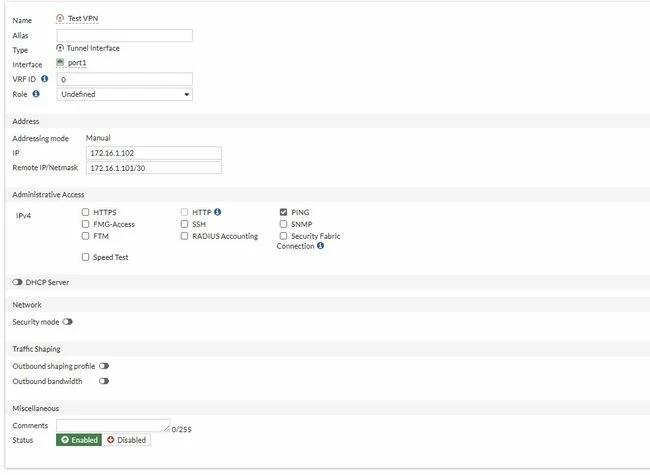Enable the FMG-Access checkbox

tap(85, 224)
